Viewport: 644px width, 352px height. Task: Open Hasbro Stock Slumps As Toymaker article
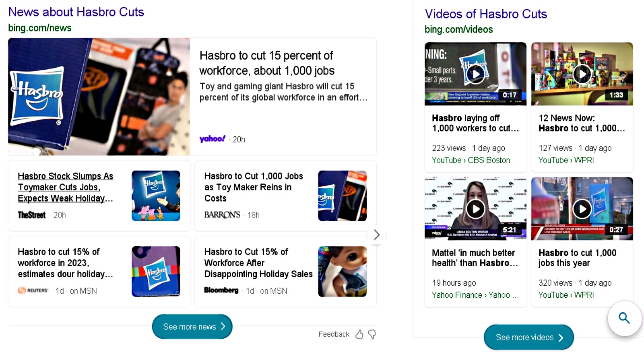tap(66, 187)
